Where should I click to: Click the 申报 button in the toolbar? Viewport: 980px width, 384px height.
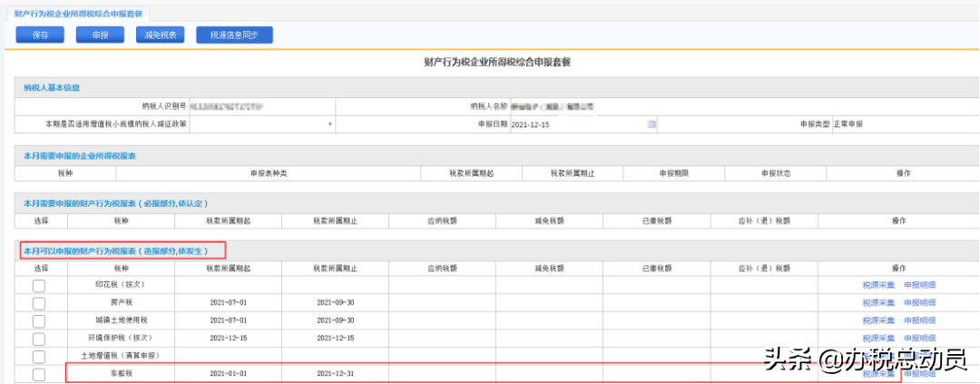[100, 35]
